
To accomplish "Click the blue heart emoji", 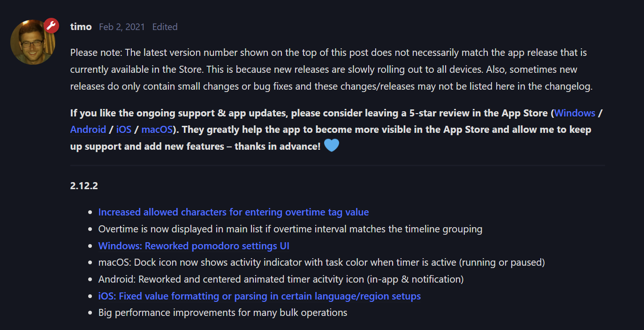I will pos(332,146).
